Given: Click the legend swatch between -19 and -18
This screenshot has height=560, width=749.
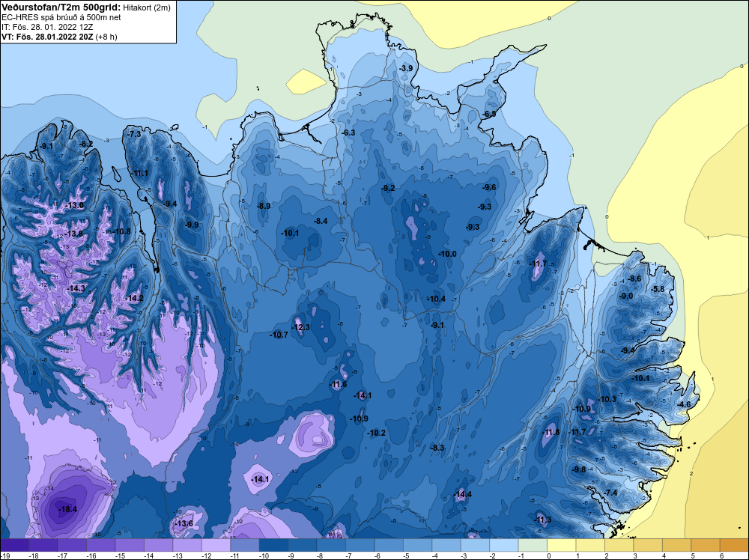Looking at the screenshot, I should (15, 545).
